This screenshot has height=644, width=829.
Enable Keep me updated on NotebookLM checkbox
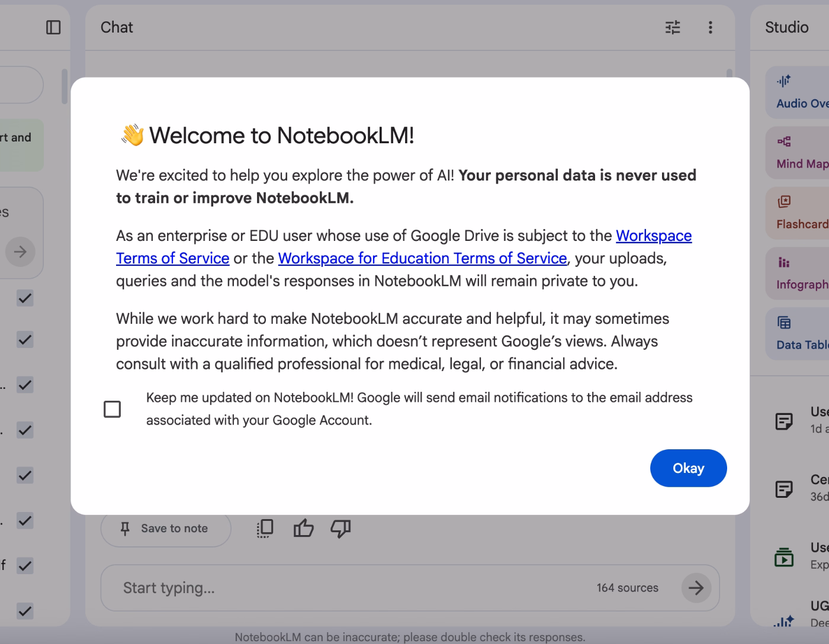112,409
